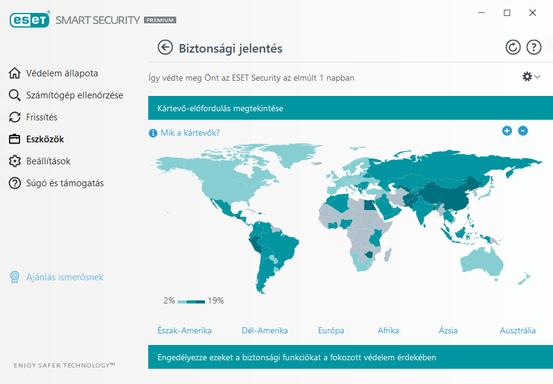553x384 pixels.
Task: Expand the gear settings dropdown for the report
Action: (x=531, y=77)
